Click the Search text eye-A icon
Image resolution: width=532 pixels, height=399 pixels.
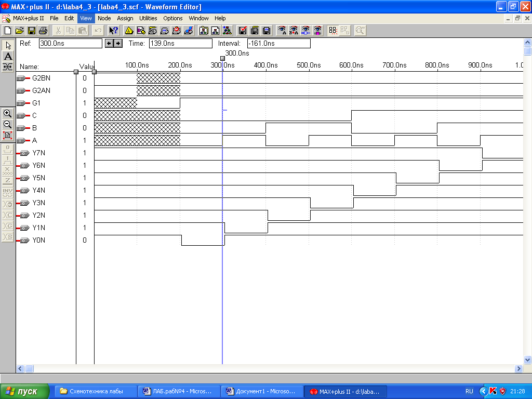[x=282, y=31]
